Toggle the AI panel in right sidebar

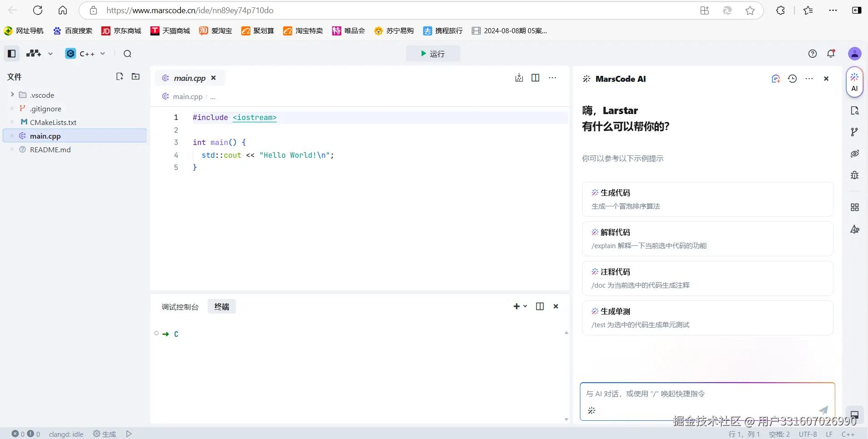click(x=855, y=82)
